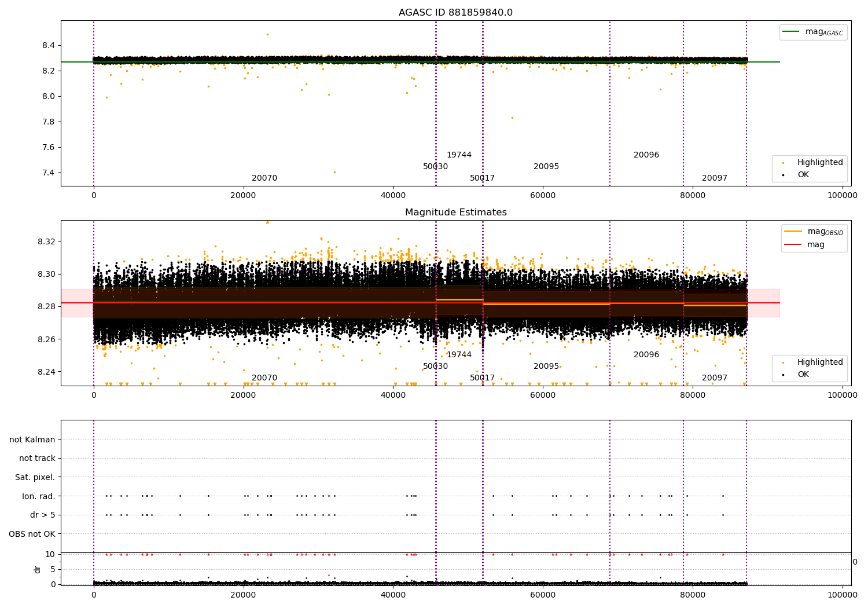This screenshot has width=868, height=608.
Task: Click the "Ion. rad." axis label
Action: pos(39,496)
